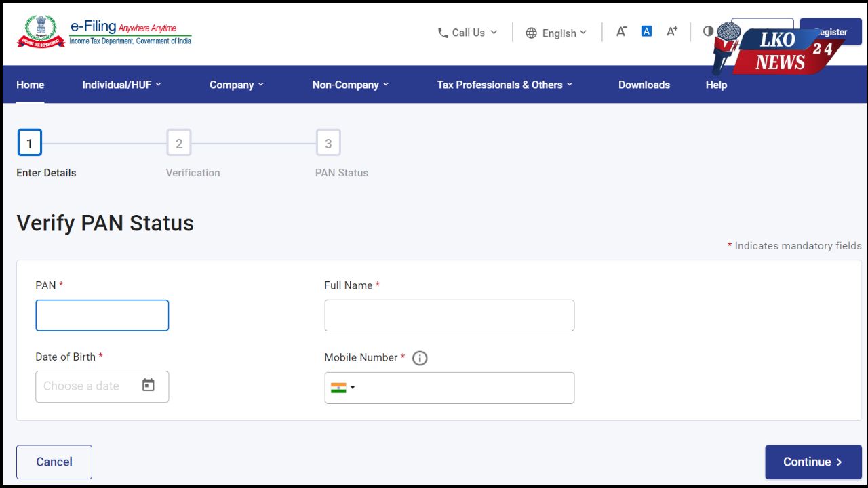Image resolution: width=868 pixels, height=488 pixels.
Task: Decrease font size with A- icon
Action: 621,31
